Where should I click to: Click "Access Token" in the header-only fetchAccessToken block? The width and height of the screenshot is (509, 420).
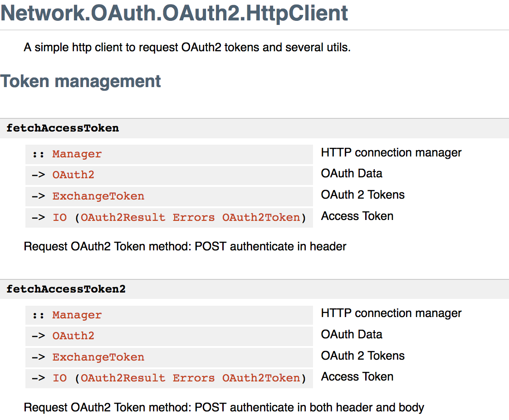click(x=357, y=216)
